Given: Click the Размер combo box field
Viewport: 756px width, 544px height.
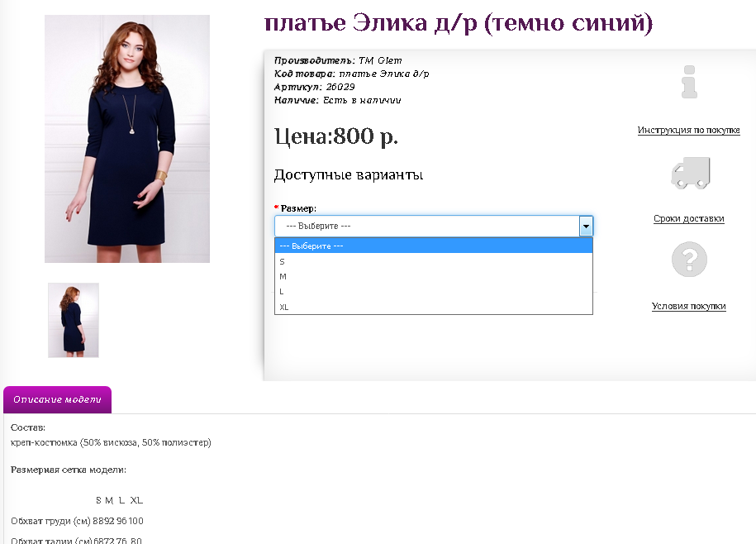Looking at the screenshot, I should [x=434, y=227].
